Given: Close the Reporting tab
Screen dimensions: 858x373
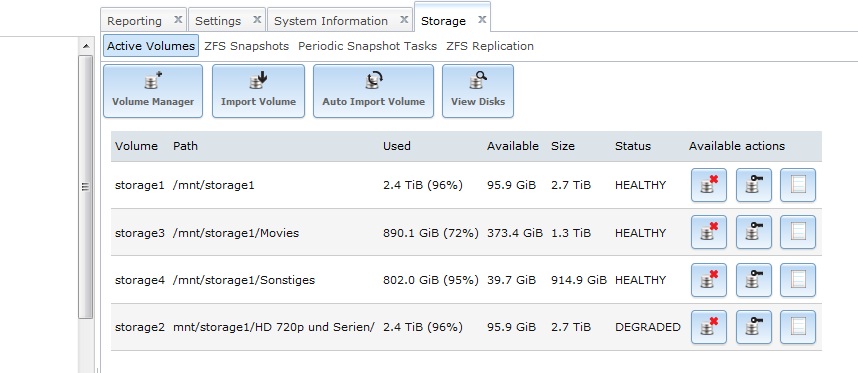Looking at the screenshot, I should [x=178, y=20].
